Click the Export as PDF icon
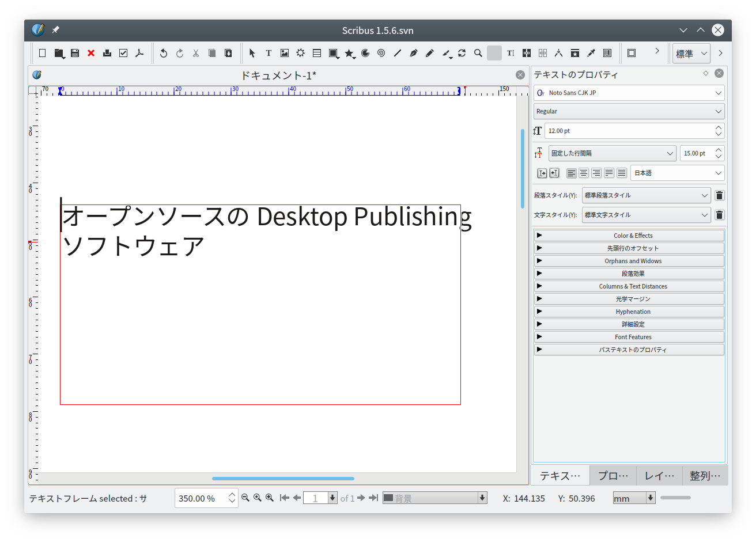 coord(139,53)
